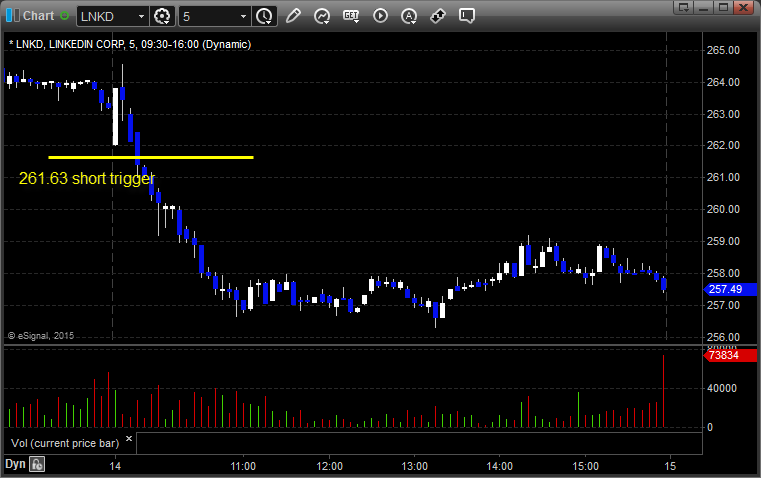Click the symbol settings gear icon
761x478 pixels.
163,16
